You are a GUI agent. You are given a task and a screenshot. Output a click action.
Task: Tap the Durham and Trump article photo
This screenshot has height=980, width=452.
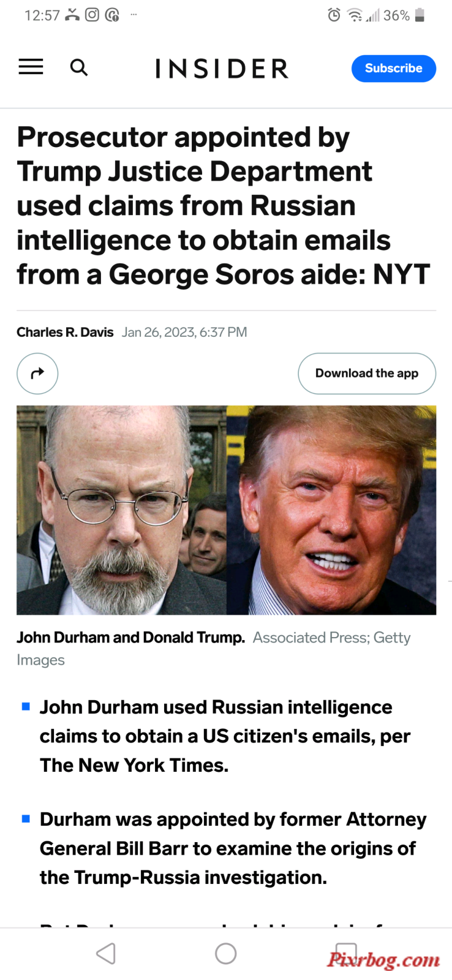(226, 510)
